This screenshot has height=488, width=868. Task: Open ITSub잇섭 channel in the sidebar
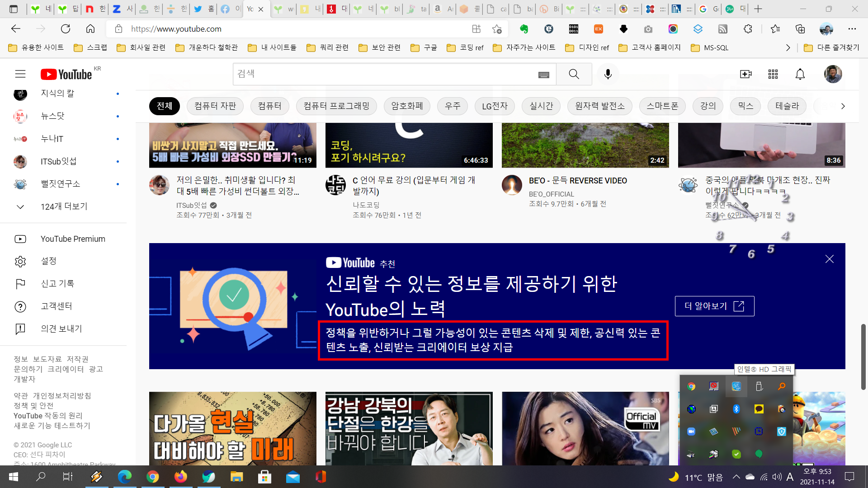(63, 161)
